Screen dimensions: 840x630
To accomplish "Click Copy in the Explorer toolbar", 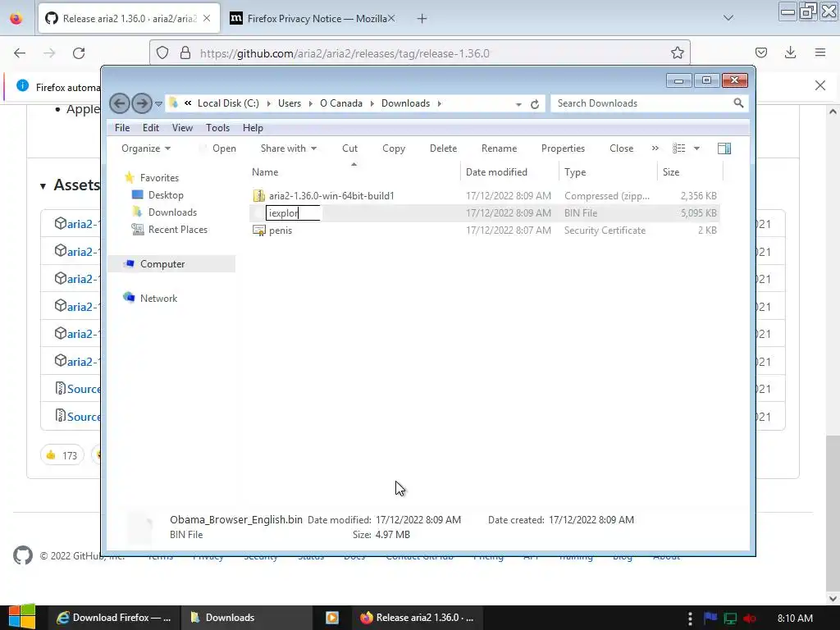I will click(394, 148).
